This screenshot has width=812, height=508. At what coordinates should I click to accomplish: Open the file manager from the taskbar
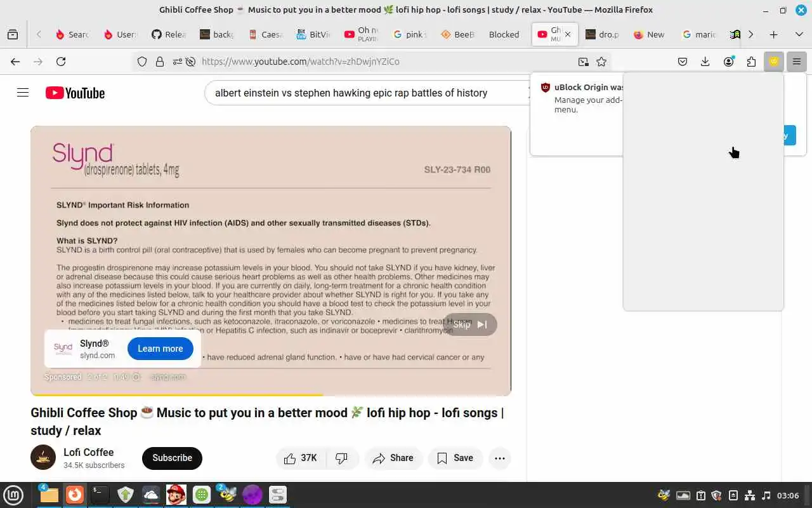pyautogui.click(x=49, y=495)
